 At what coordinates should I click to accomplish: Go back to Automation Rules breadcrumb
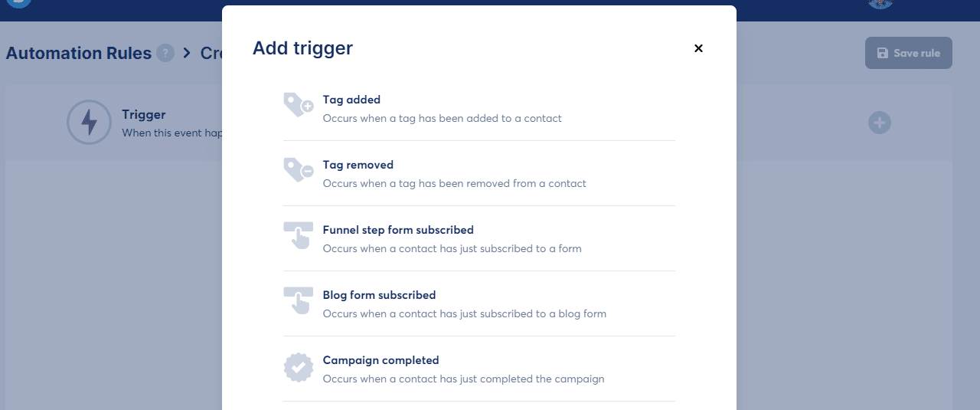tap(78, 54)
